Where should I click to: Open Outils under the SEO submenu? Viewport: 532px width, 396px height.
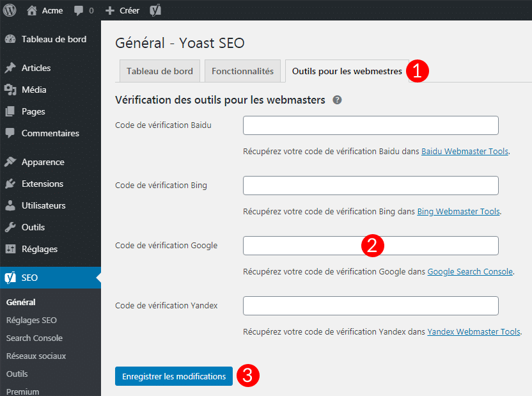(x=17, y=374)
